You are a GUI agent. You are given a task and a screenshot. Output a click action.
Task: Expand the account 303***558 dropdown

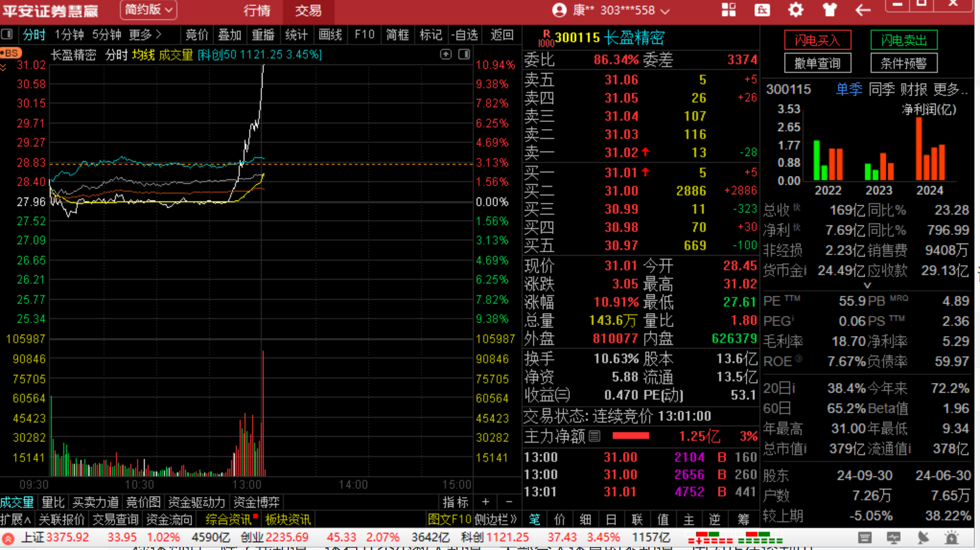[665, 11]
